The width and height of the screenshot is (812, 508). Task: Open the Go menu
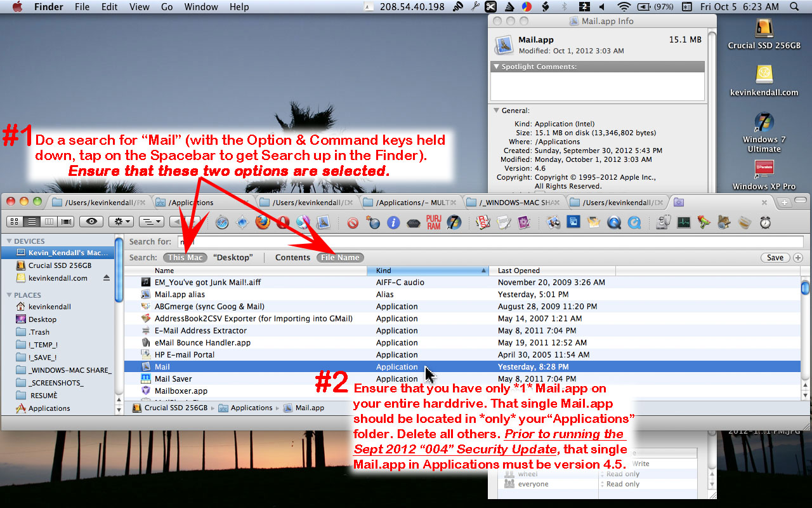click(x=167, y=7)
